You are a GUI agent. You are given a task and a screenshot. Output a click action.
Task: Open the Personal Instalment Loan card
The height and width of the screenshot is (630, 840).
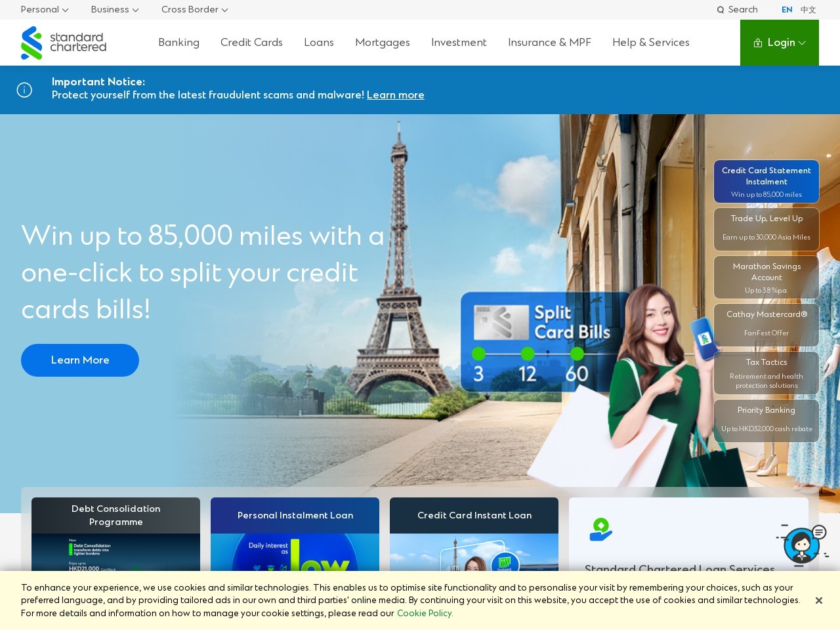pyautogui.click(x=295, y=516)
